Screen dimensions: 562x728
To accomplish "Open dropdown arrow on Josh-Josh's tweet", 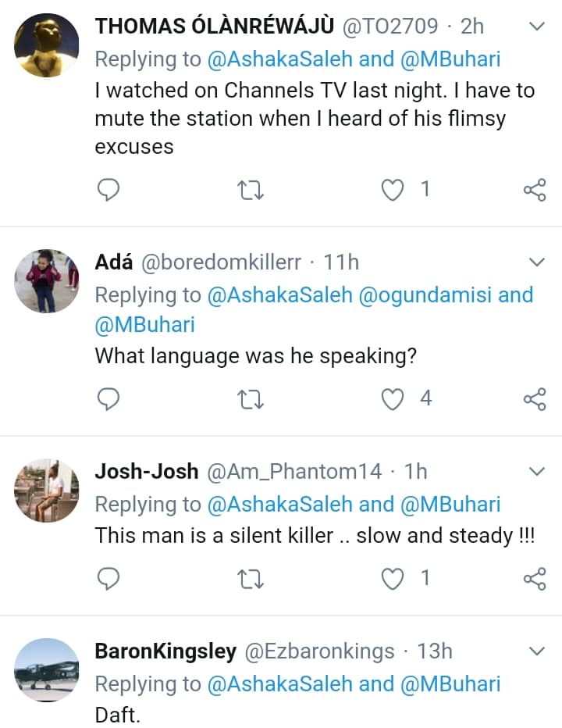I will click(537, 471).
